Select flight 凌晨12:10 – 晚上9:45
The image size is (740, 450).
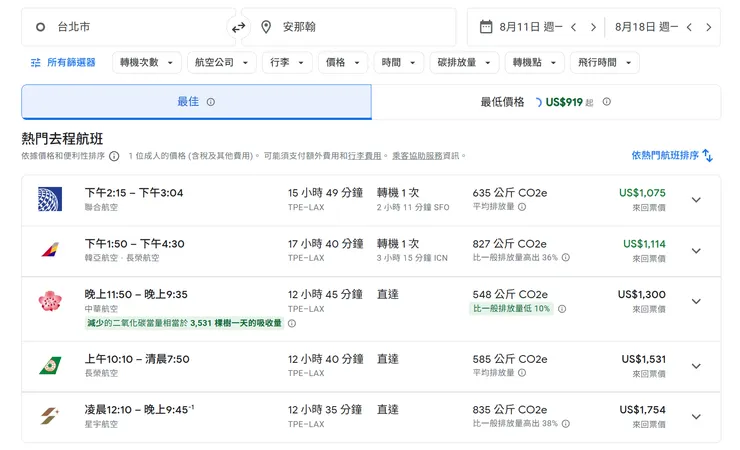pos(371,417)
